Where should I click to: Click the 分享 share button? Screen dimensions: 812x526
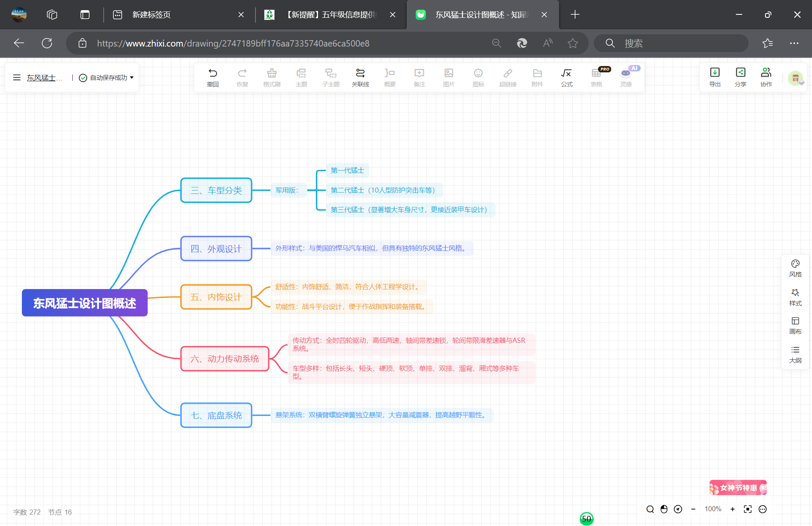click(741, 77)
